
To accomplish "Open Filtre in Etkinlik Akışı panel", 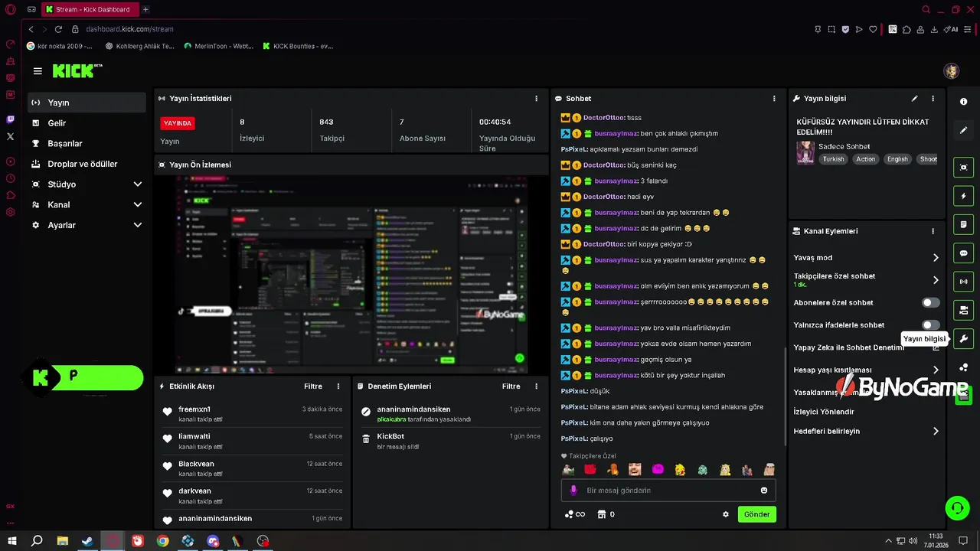I will pyautogui.click(x=312, y=386).
